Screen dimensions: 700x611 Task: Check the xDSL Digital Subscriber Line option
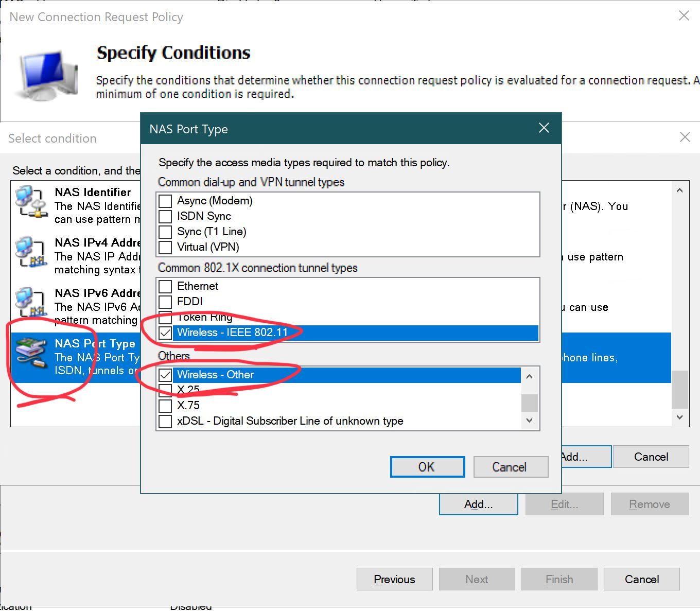pos(165,421)
